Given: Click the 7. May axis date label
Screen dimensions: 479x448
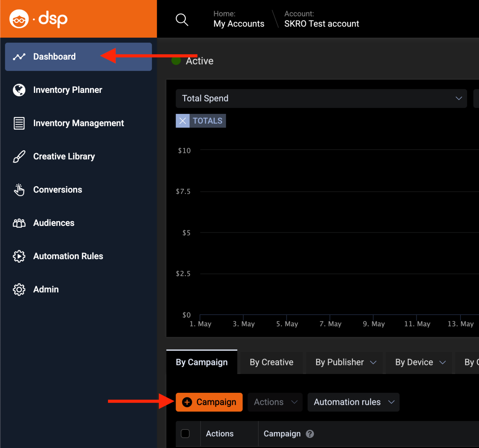Looking at the screenshot, I should [331, 324].
